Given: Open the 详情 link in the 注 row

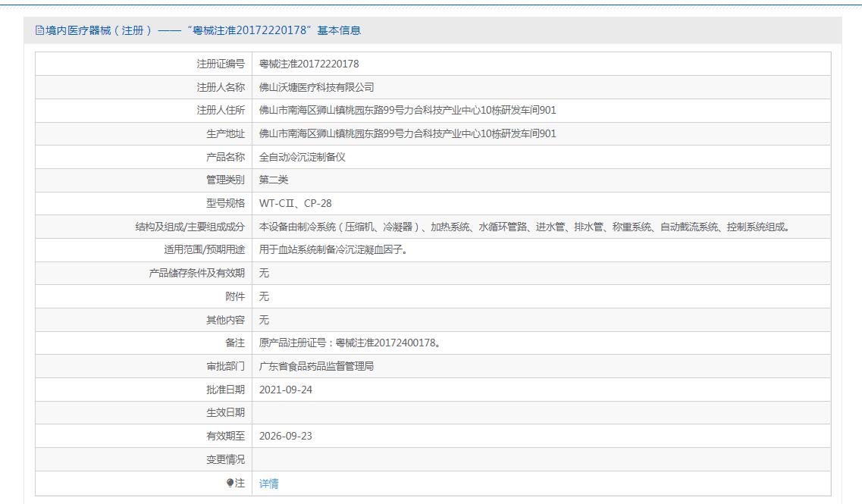Looking at the screenshot, I should (269, 484).
